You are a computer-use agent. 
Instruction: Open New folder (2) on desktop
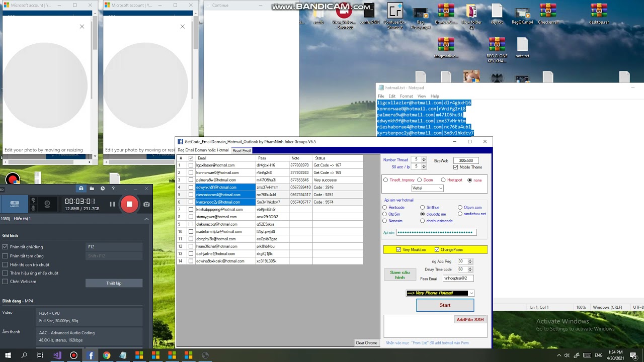click(x=471, y=17)
